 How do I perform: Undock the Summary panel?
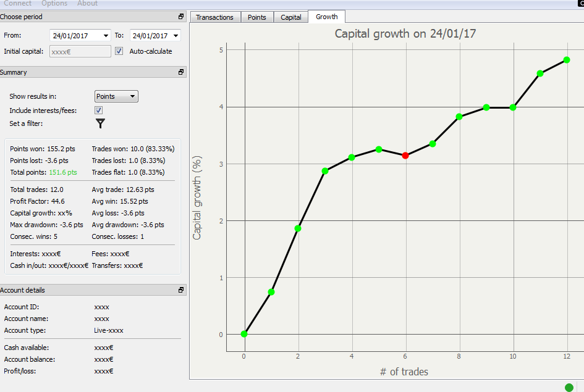(x=181, y=72)
